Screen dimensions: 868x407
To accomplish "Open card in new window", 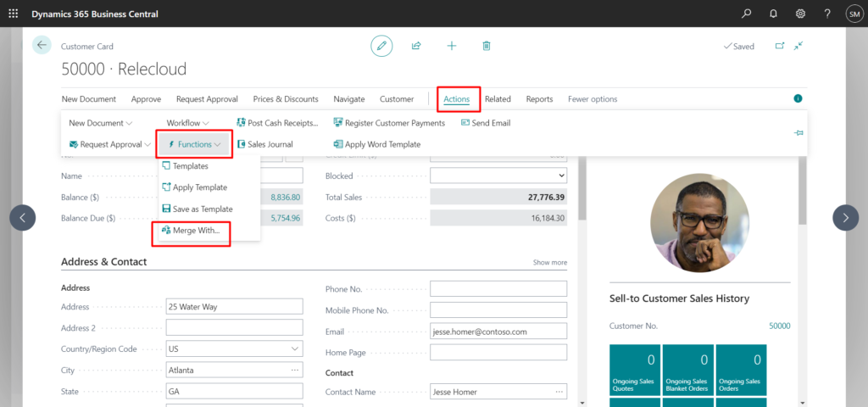I will (780, 46).
